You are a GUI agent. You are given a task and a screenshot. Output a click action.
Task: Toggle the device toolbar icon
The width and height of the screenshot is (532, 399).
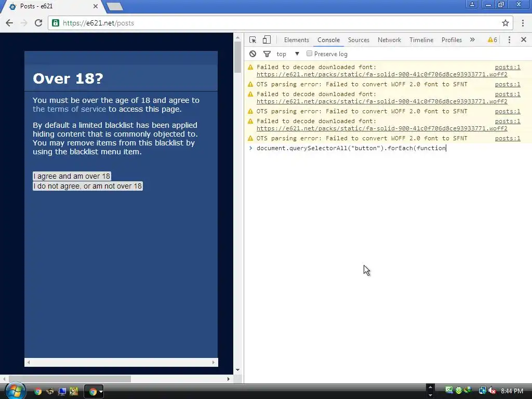267,39
